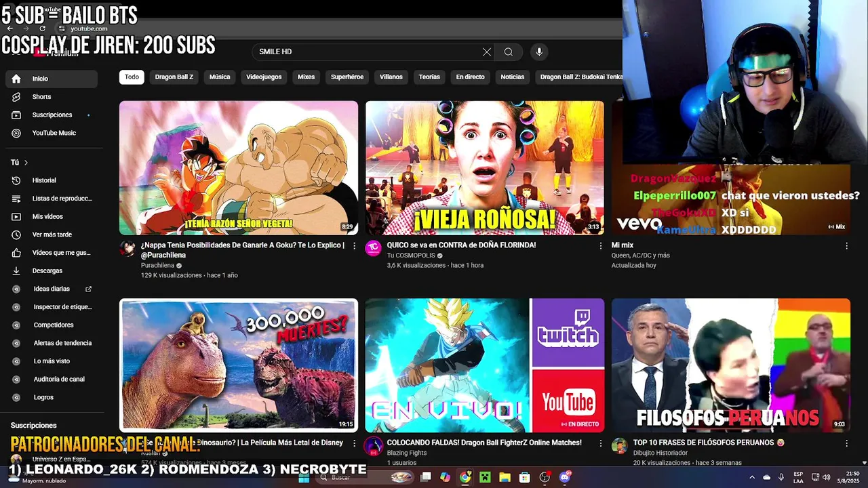Filter by Villanos chip

[391, 77]
